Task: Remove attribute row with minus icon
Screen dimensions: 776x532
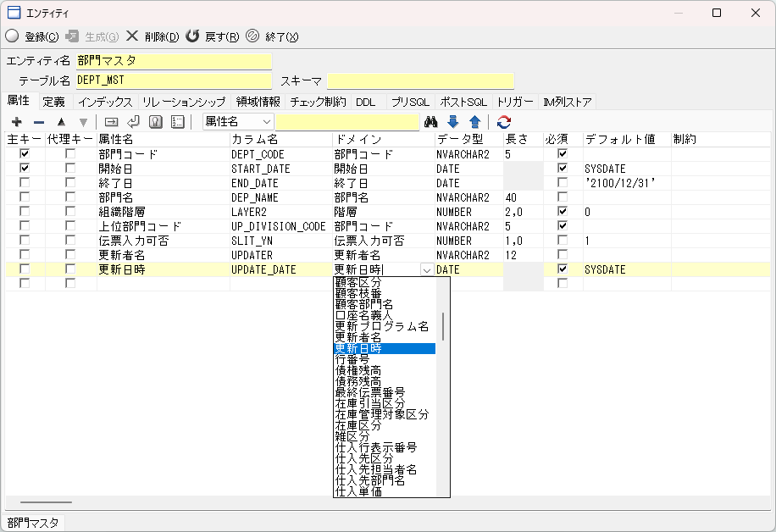Action: [39, 122]
